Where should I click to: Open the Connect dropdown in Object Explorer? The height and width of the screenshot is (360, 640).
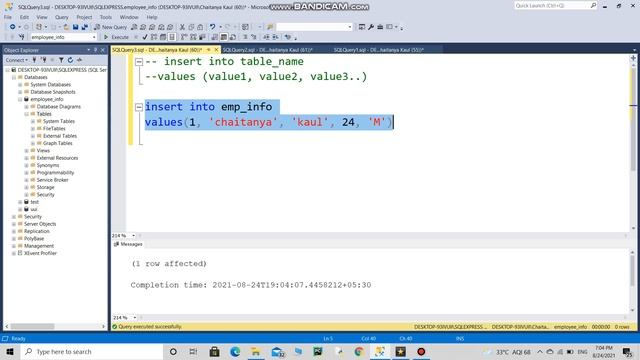tap(17, 60)
